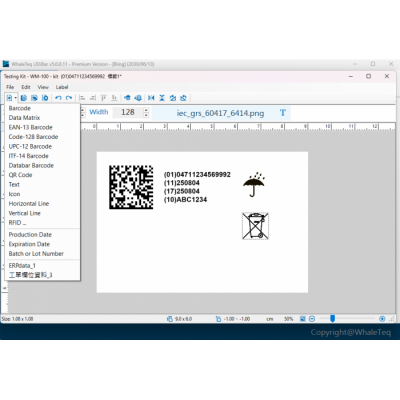Screen dimensions: 400x400
Task: Select the (10)ABC1234 text line
Action: point(185,200)
